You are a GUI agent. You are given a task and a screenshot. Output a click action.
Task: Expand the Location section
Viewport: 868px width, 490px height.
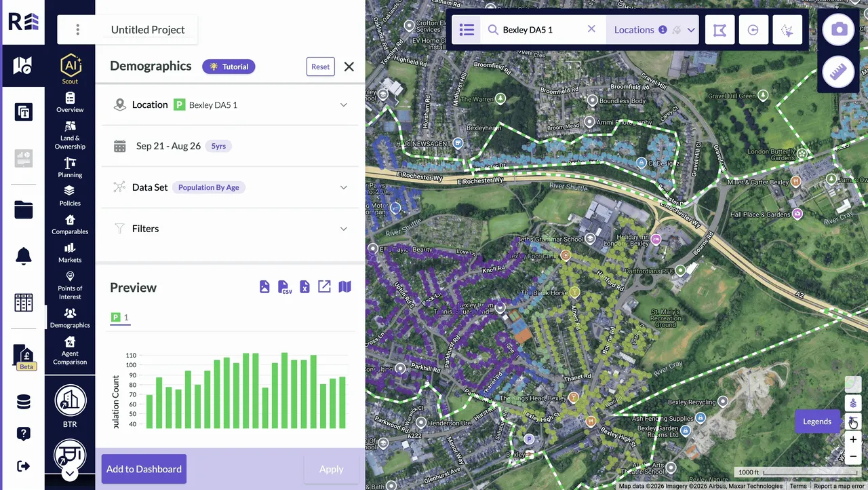click(230, 105)
